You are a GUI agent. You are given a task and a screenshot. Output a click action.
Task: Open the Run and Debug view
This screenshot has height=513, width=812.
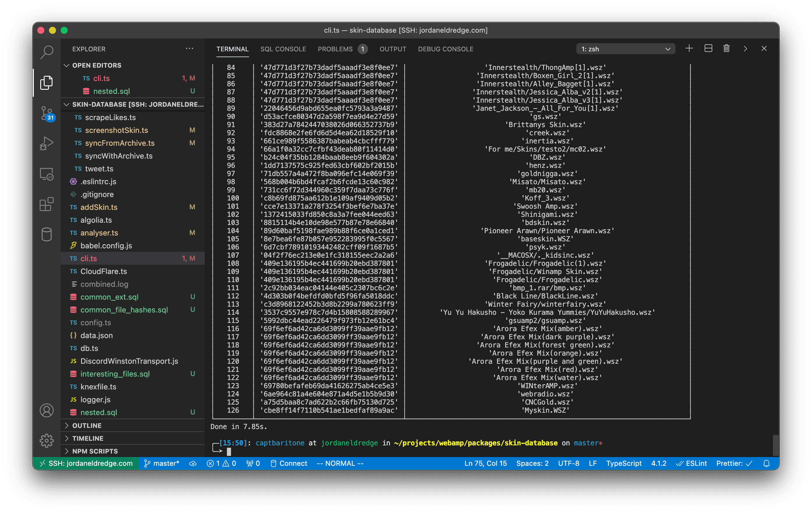pos(47,143)
